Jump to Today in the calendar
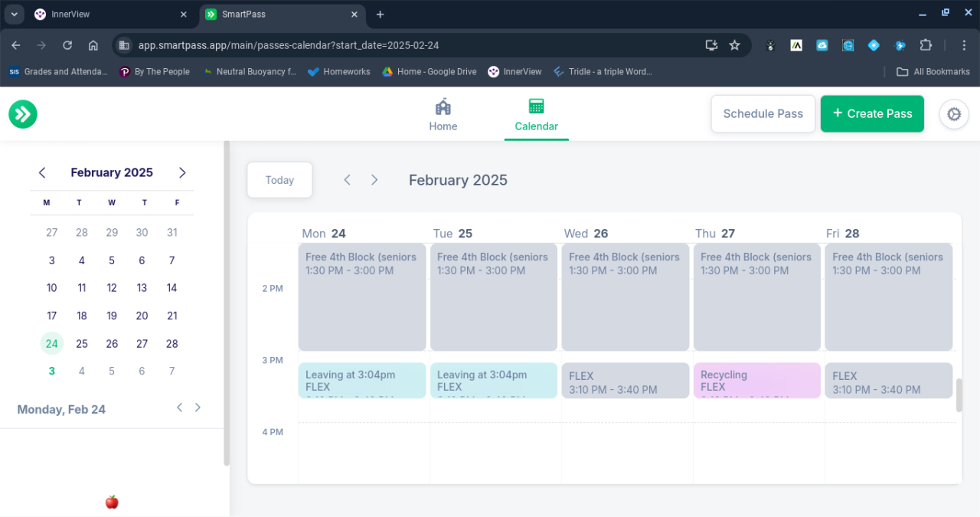Screen dimensions: 980x517 (279, 180)
